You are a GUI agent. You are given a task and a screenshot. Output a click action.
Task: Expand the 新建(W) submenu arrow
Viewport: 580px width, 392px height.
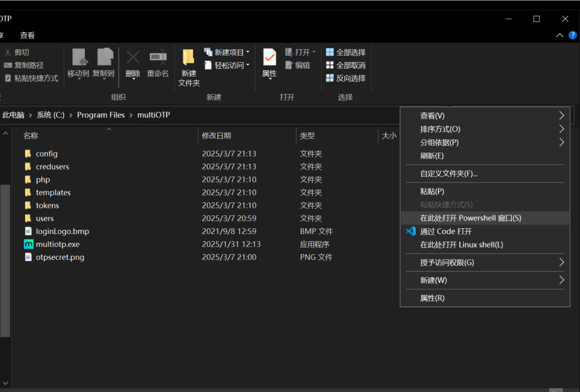tap(561, 280)
